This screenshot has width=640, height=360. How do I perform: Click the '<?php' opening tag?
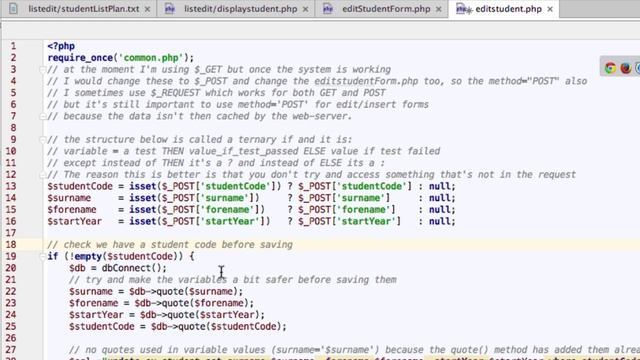coord(61,46)
